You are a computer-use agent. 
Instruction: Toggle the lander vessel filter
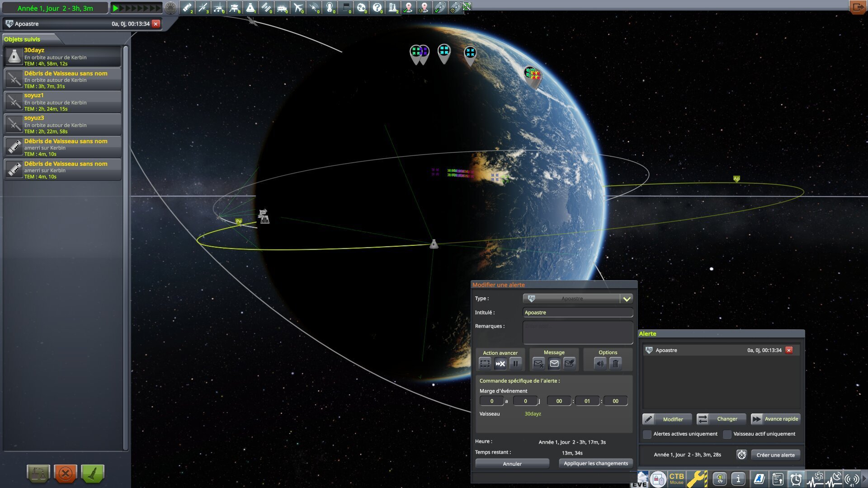tap(235, 8)
